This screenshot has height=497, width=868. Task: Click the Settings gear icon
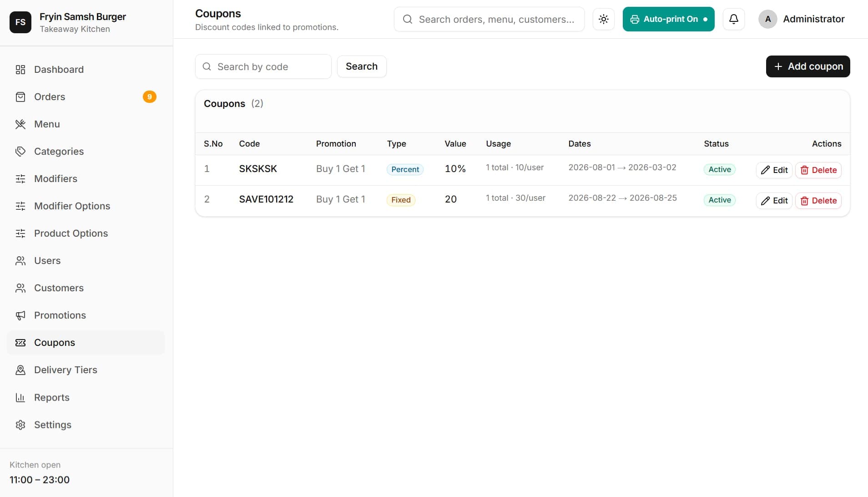[x=20, y=425]
